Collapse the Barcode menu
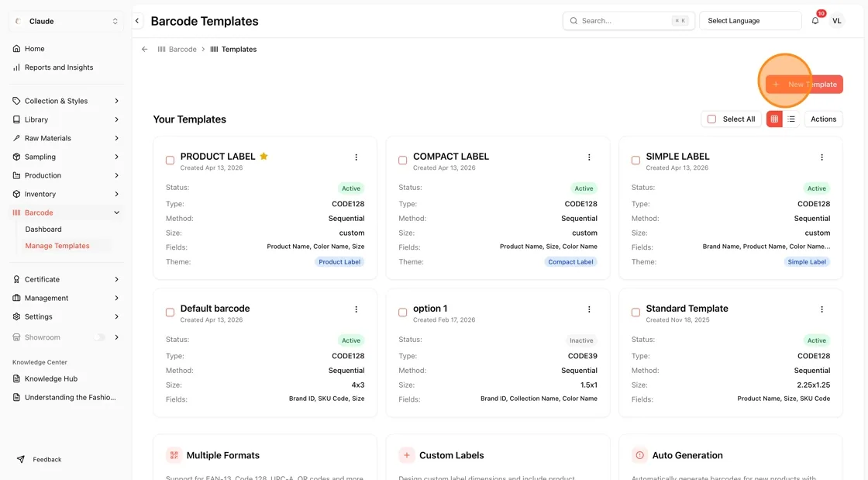The height and width of the screenshot is (480, 868). (x=66, y=212)
